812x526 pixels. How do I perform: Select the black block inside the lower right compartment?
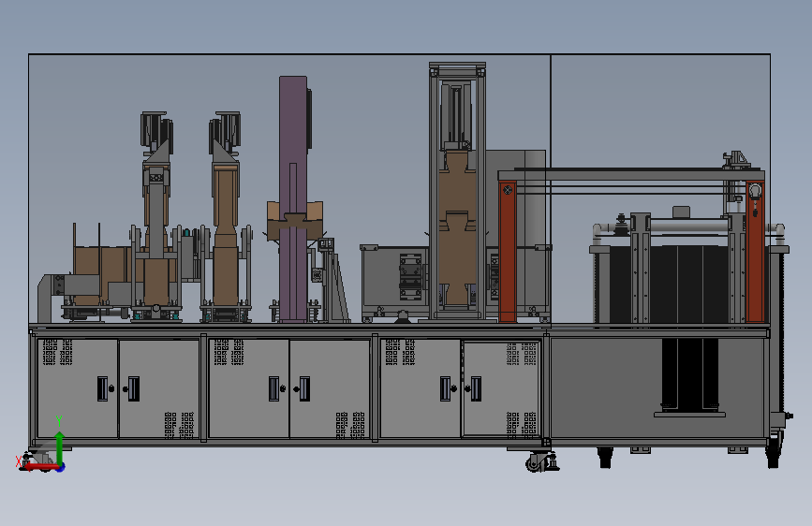[690, 373]
